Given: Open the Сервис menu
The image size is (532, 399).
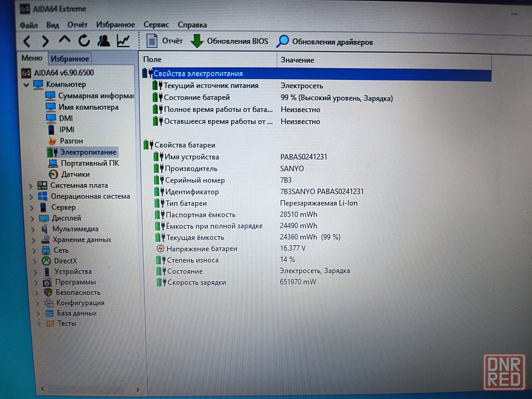Looking at the screenshot, I should (x=156, y=25).
